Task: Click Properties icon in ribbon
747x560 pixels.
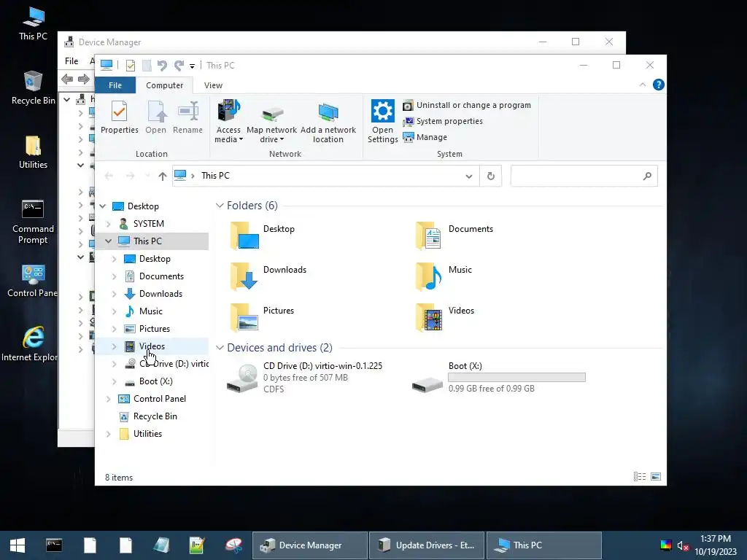Action: [x=119, y=117]
